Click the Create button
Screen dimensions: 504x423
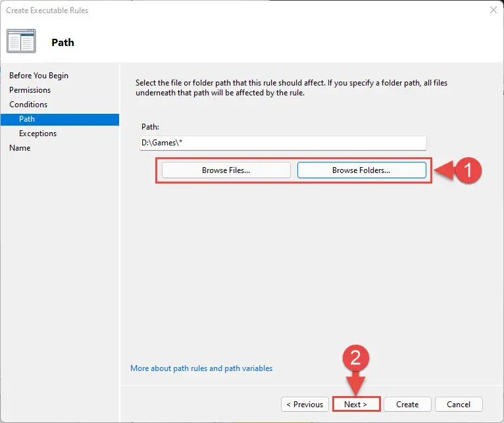pos(407,405)
